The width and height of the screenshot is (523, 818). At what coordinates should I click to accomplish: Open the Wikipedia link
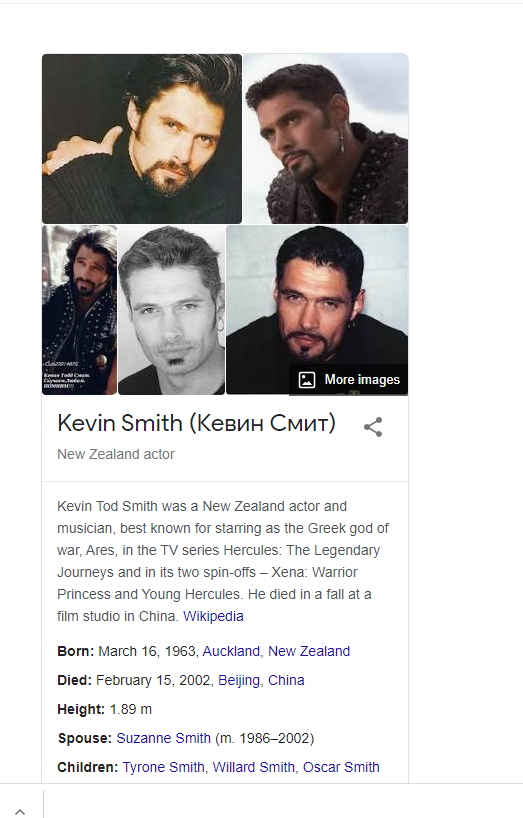[213, 616]
